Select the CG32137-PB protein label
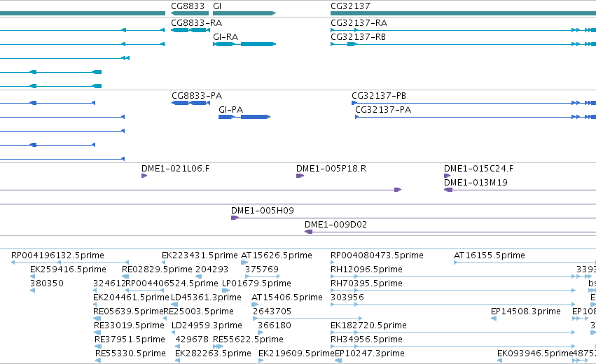 click(x=379, y=96)
